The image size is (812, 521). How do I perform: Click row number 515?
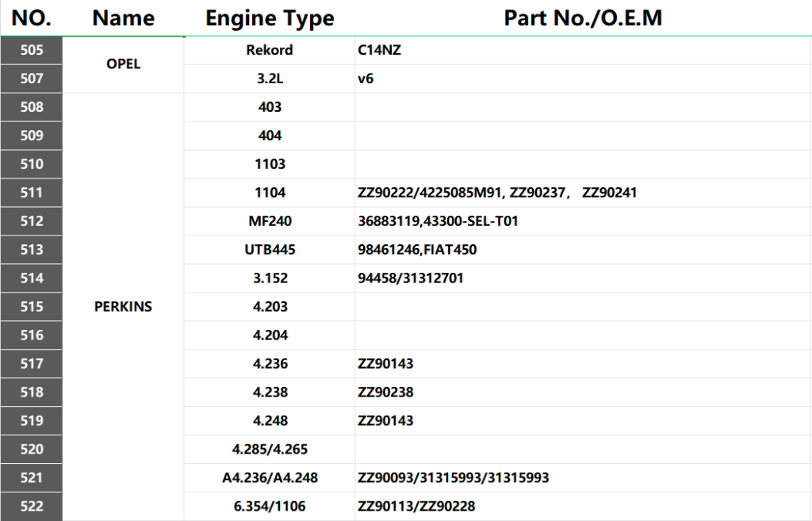coord(32,307)
